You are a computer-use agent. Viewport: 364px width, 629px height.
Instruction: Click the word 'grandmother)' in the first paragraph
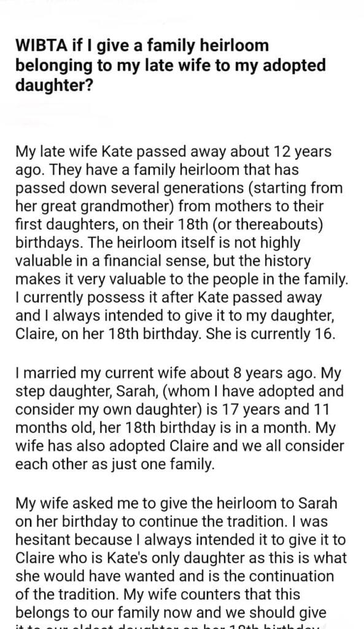click(127, 206)
